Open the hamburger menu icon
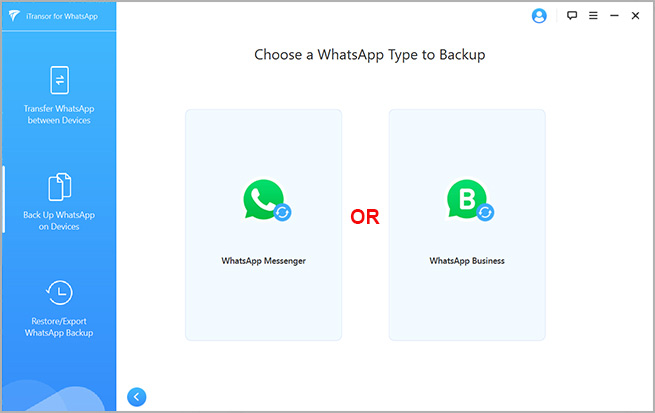The image size is (655, 413). pyautogui.click(x=593, y=16)
